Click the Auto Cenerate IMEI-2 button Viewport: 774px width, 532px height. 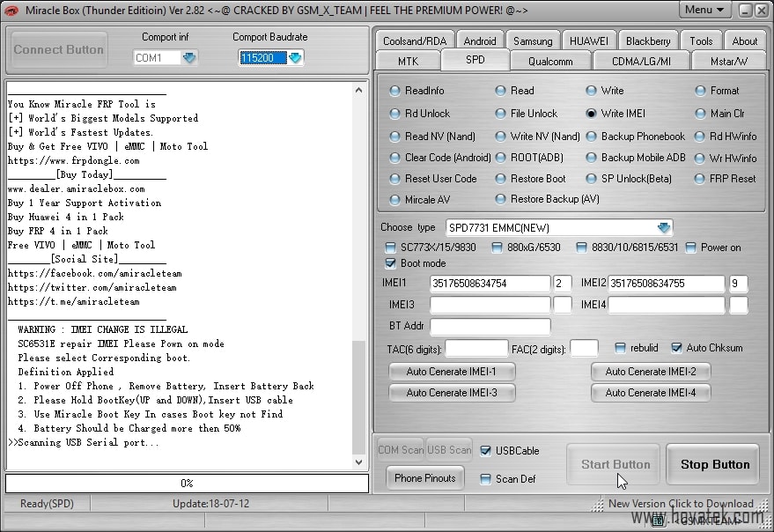click(x=651, y=372)
